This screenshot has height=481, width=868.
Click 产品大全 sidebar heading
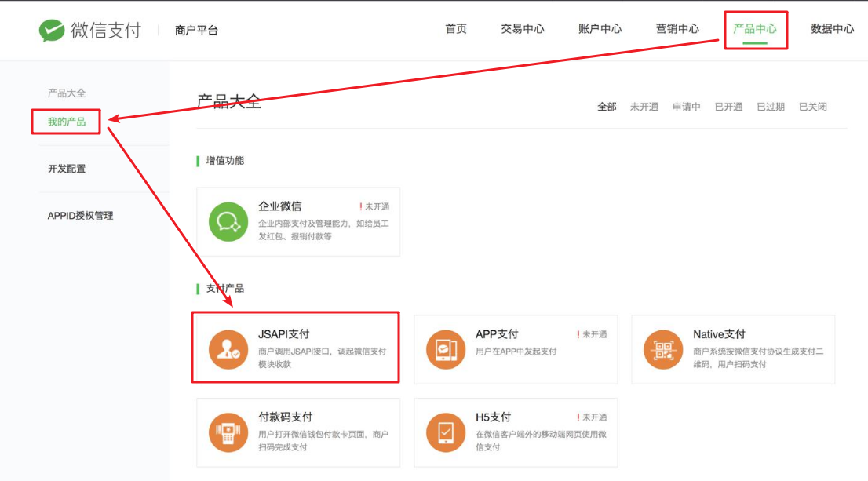coord(67,93)
